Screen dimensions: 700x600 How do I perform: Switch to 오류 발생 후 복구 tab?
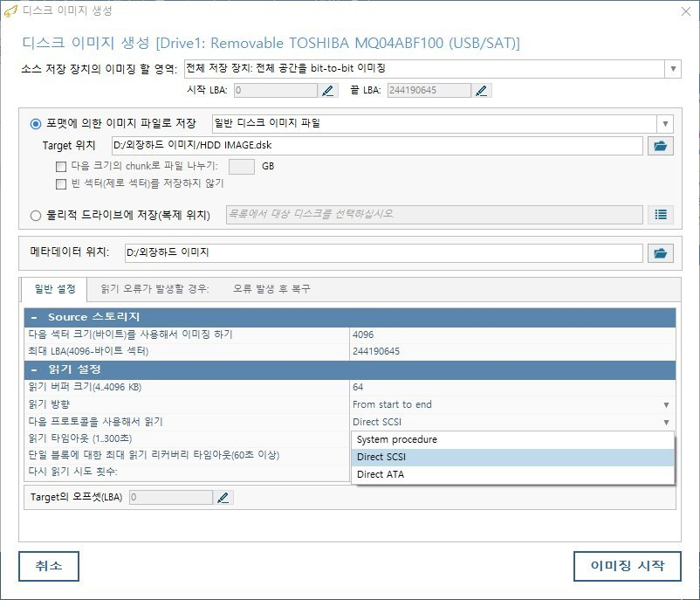point(271,289)
